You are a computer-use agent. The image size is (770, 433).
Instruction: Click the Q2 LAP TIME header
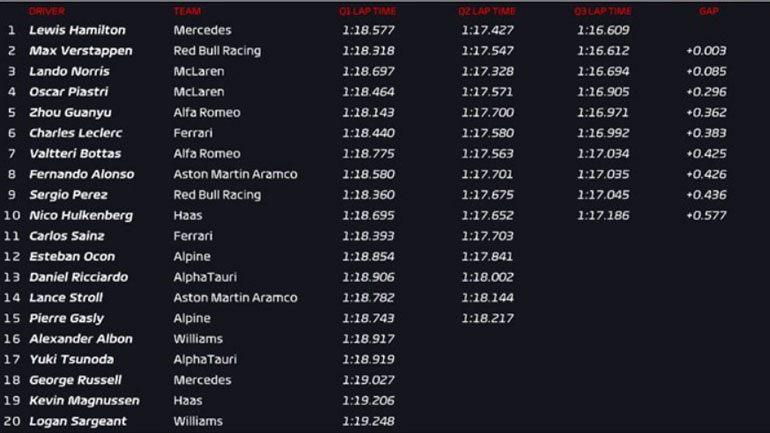(x=487, y=11)
